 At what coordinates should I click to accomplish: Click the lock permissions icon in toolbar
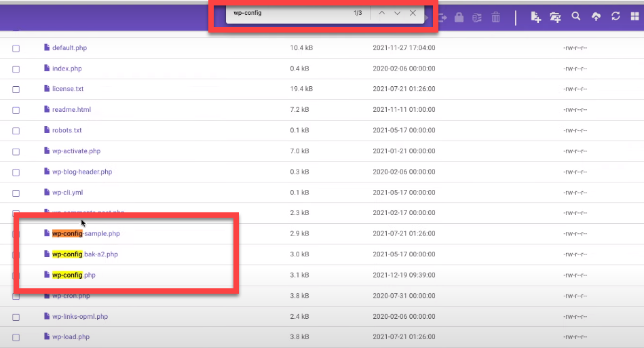coord(459,17)
